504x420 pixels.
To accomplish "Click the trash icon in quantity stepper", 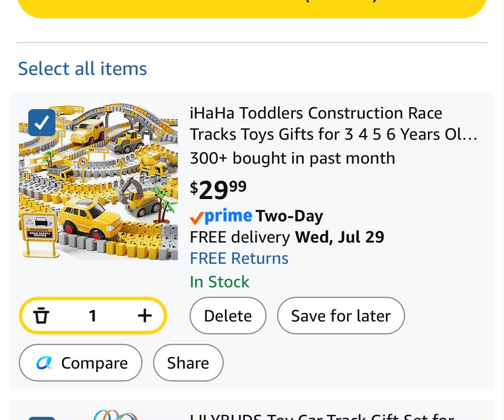I will [41, 316].
